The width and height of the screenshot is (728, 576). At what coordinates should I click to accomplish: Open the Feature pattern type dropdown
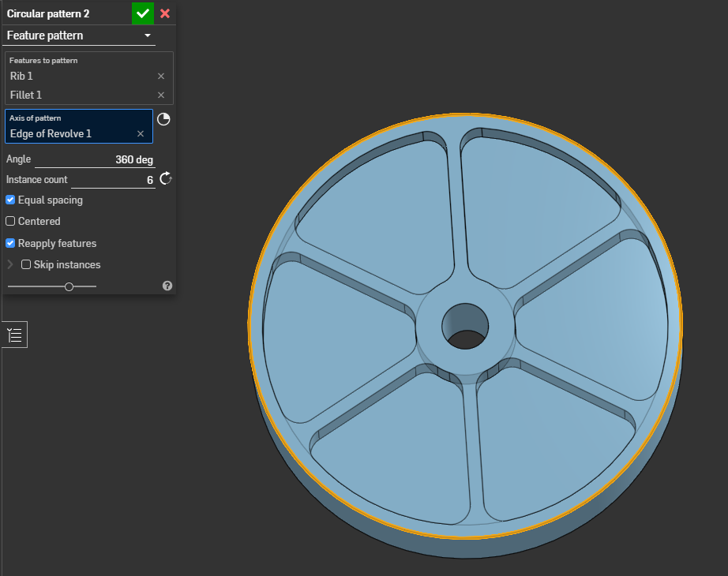tap(79, 36)
